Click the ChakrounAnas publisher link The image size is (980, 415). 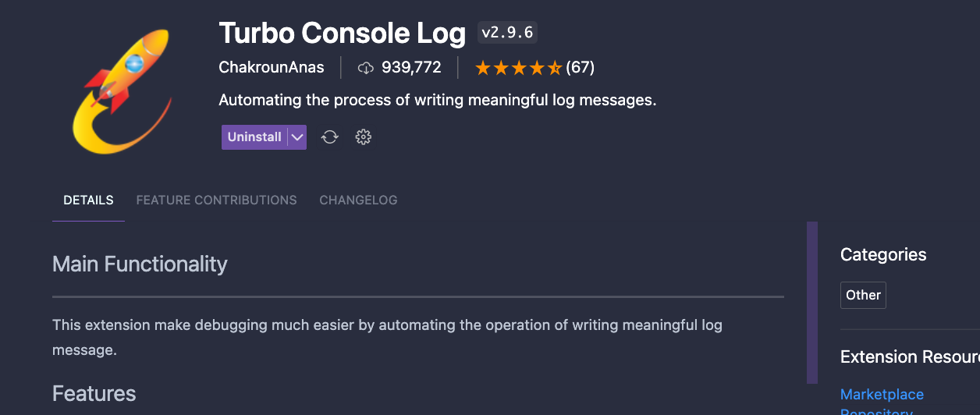click(x=272, y=68)
